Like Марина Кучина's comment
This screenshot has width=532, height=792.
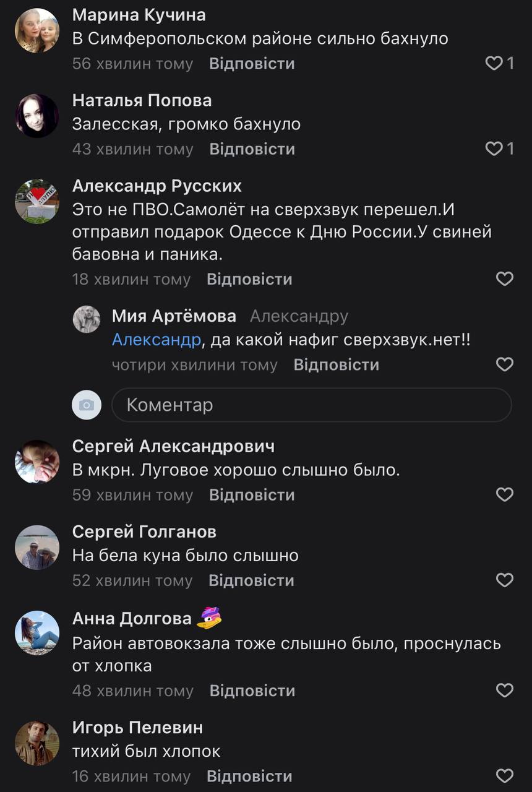[494, 64]
